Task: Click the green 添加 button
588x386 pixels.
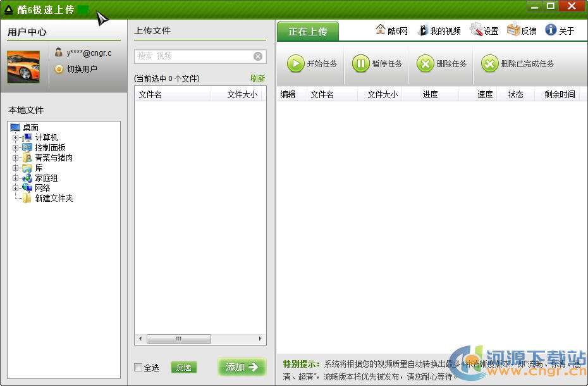Action: click(x=242, y=367)
